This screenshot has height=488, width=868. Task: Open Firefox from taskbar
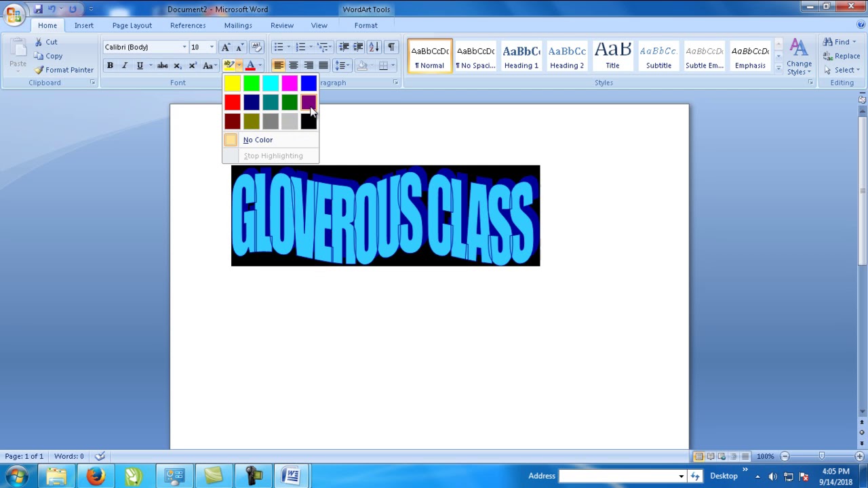pyautogui.click(x=96, y=476)
